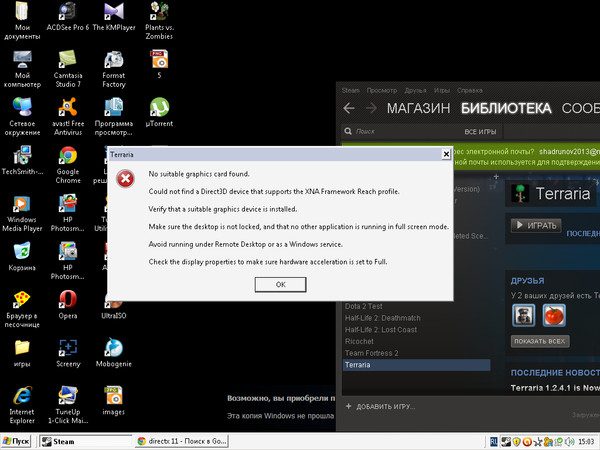Open the Игры menu in Steam
Viewport: 600px width, 450px height.
442,90
